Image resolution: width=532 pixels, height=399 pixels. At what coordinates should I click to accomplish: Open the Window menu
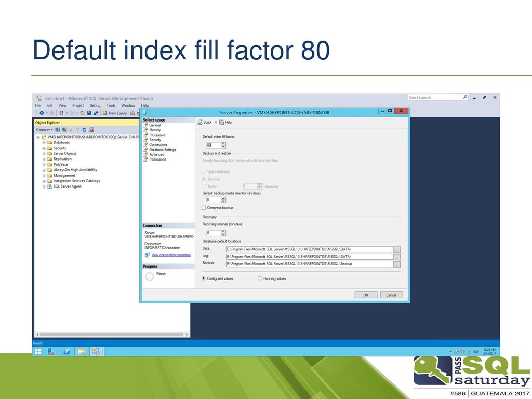pyautogui.click(x=128, y=105)
